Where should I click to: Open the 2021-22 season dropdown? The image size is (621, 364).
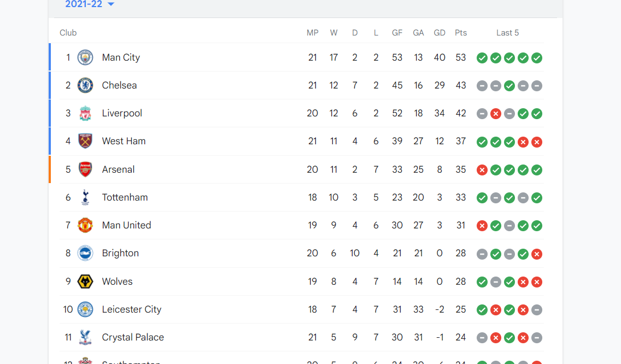pyautogui.click(x=90, y=4)
